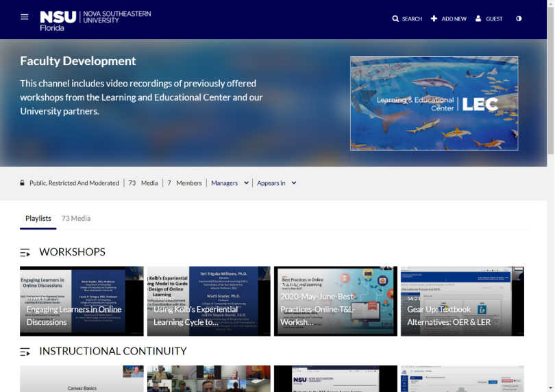
Task: Click the channel privacy lock icon
Action: [23, 183]
